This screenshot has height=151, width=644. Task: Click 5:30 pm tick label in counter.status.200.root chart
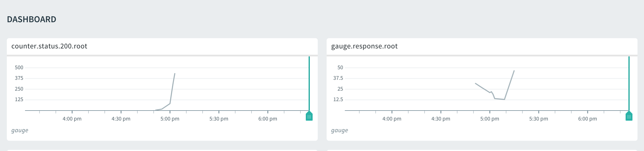tap(219, 119)
